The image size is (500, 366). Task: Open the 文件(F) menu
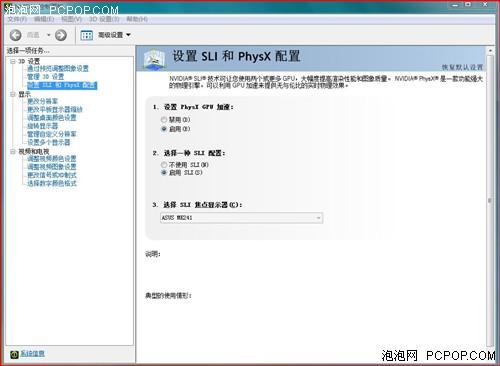pyautogui.click(x=17, y=19)
